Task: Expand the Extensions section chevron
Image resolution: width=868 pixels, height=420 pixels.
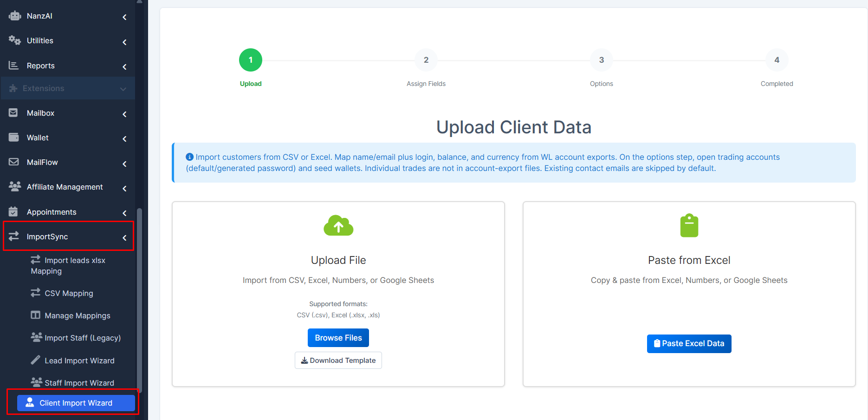Action: pyautogui.click(x=123, y=89)
